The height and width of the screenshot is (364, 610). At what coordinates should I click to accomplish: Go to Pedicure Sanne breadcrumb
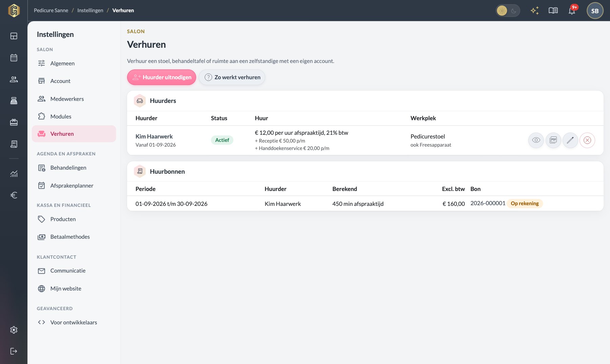pyautogui.click(x=51, y=10)
